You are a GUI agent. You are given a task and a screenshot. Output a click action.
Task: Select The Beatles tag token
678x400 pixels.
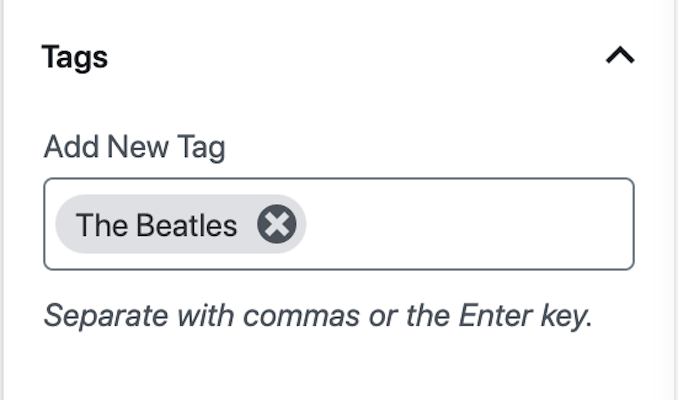[x=181, y=224]
